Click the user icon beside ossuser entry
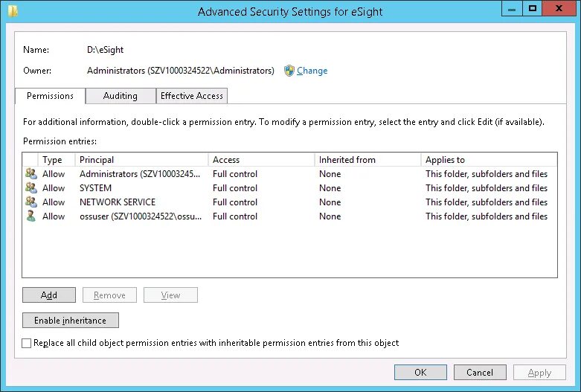The image size is (581, 392). point(31,216)
